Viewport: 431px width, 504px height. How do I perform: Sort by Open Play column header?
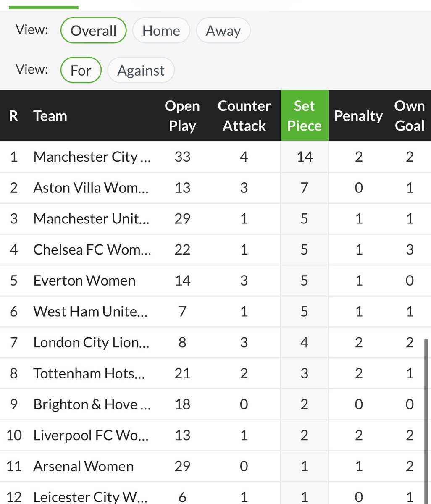[x=182, y=115]
